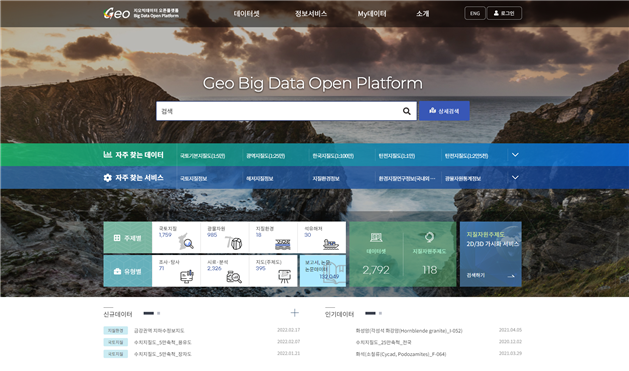Open the Geo Big Data platform logo
The image size is (629, 371).
[x=141, y=13]
